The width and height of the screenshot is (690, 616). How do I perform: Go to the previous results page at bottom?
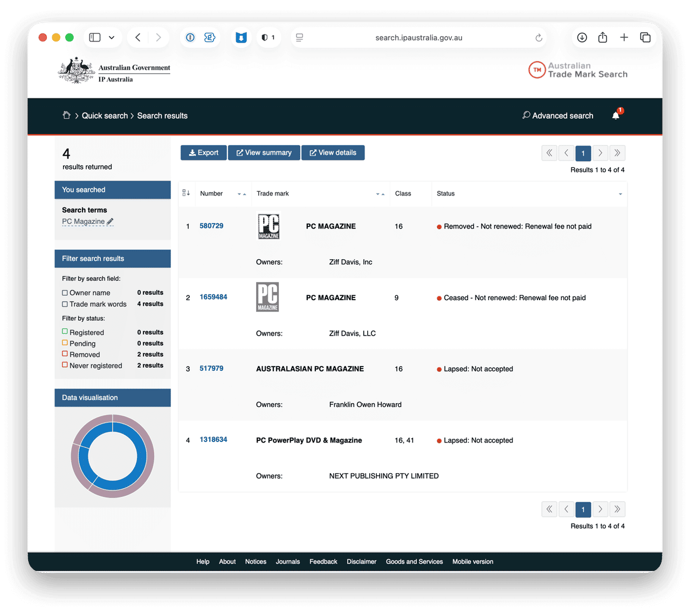click(566, 509)
